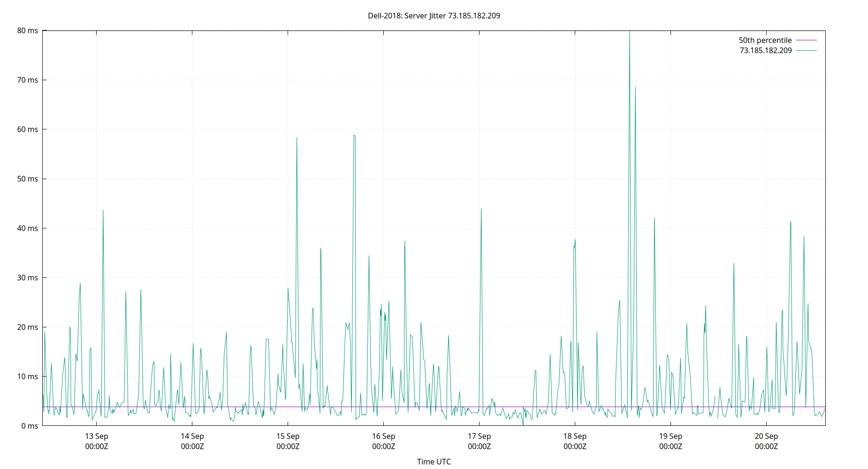This screenshot has height=469, width=868.
Task: Click the 30 ms gridline area
Action: (x=422, y=278)
